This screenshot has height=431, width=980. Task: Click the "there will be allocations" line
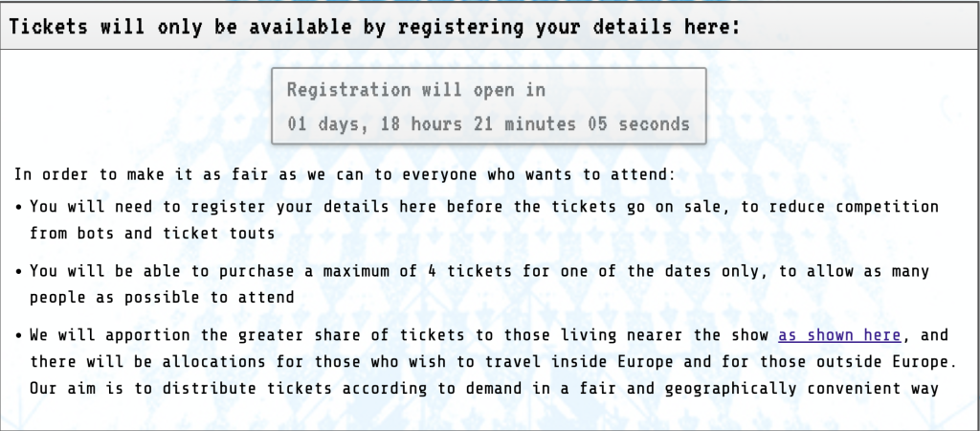pos(479,361)
